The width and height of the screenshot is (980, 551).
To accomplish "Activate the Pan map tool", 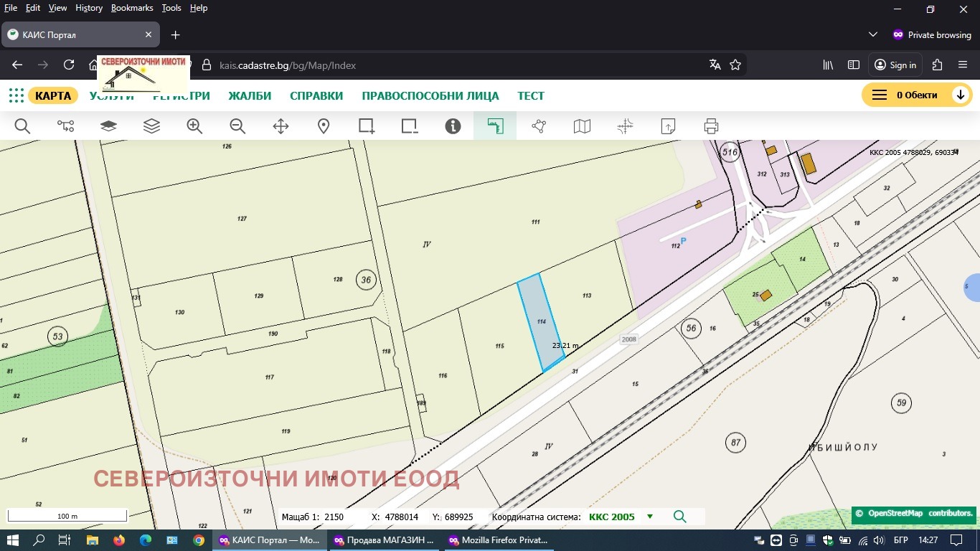I will 281,126.
